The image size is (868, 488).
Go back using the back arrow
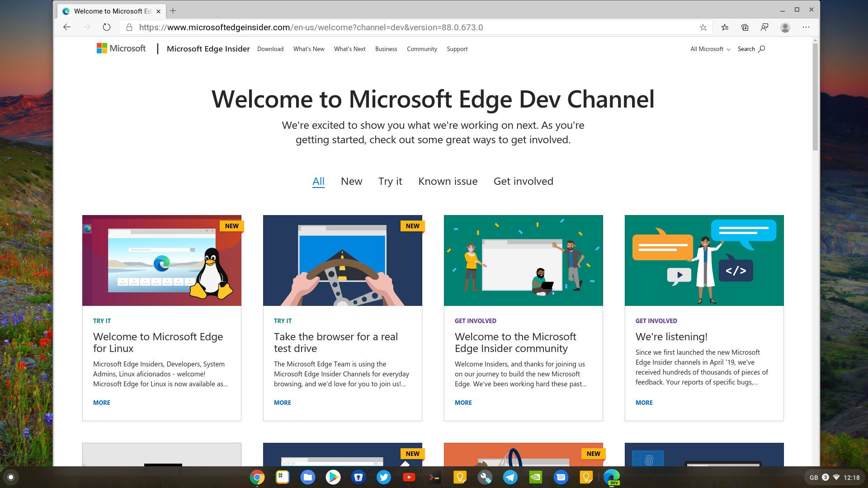tap(66, 27)
